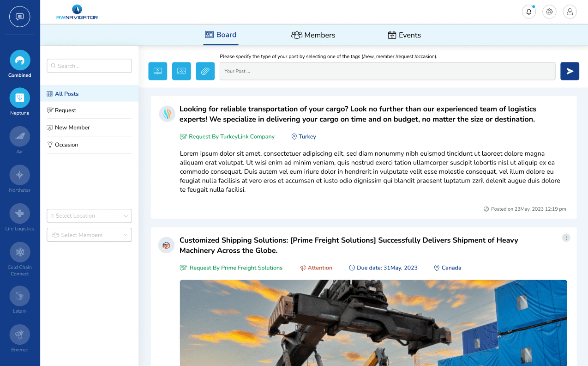The width and height of the screenshot is (588, 366).
Task: Switch to the Events tab
Action: [x=404, y=35]
